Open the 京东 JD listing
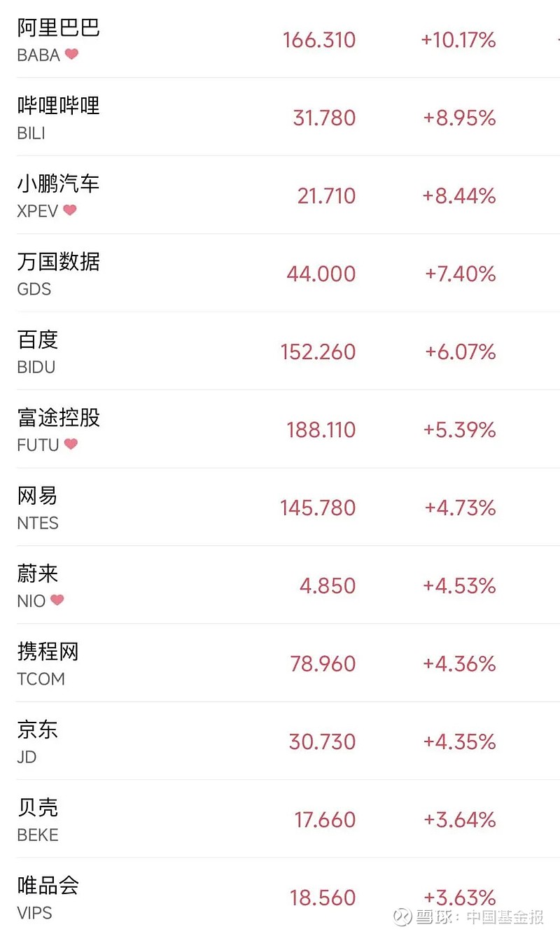 [x=38, y=730]
